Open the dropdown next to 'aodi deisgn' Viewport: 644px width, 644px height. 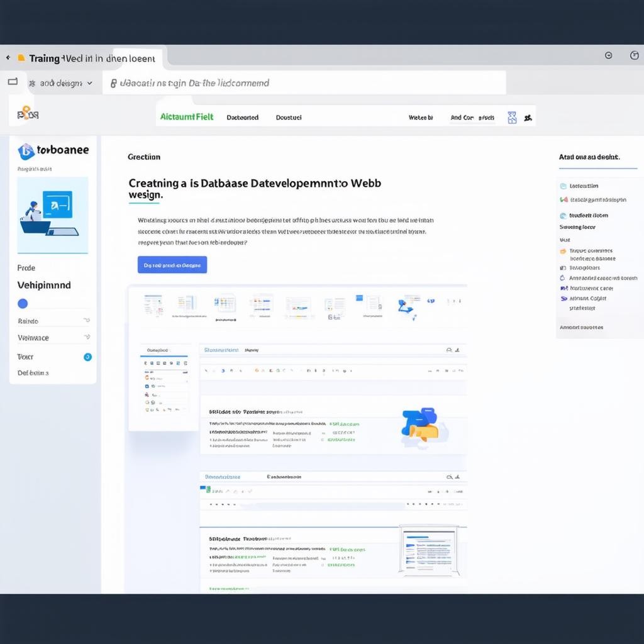(x=90, y=83)
